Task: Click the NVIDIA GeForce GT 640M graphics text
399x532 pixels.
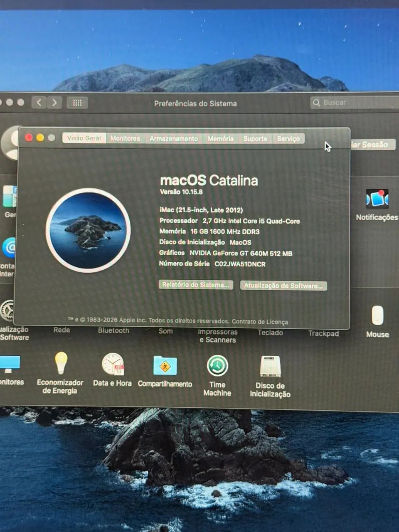Action: pyautogui.click(x=241, y=253)
